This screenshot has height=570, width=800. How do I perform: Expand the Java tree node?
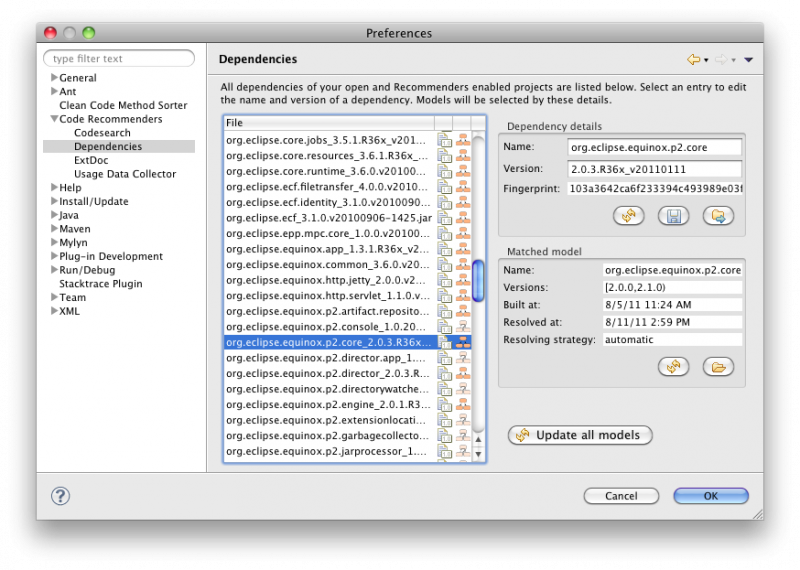coord(54,215)
